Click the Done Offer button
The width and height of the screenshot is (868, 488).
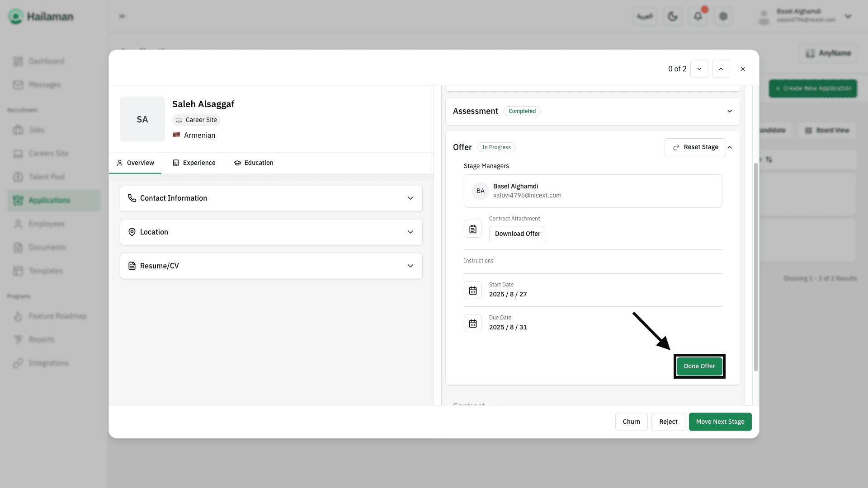pos(699,366)
